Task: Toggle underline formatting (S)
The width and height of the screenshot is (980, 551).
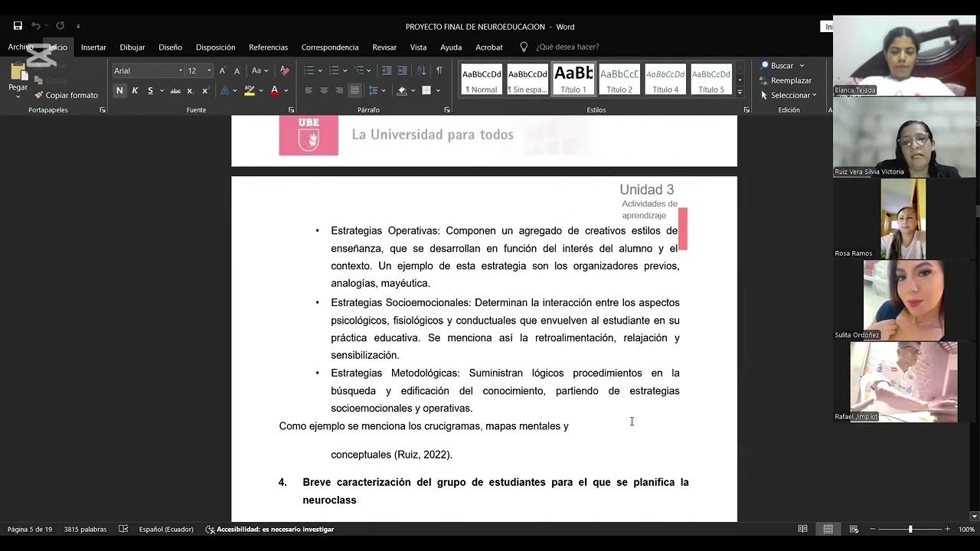Action: [150, 90]
